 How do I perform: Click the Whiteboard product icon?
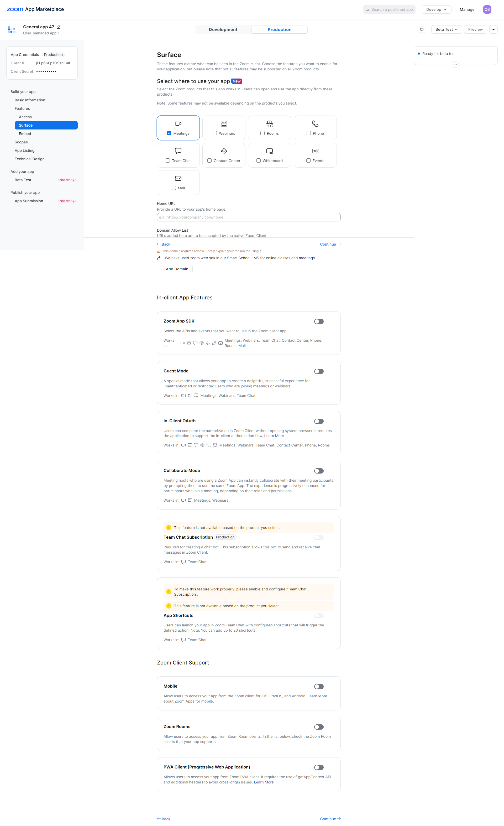coord(269,151)
